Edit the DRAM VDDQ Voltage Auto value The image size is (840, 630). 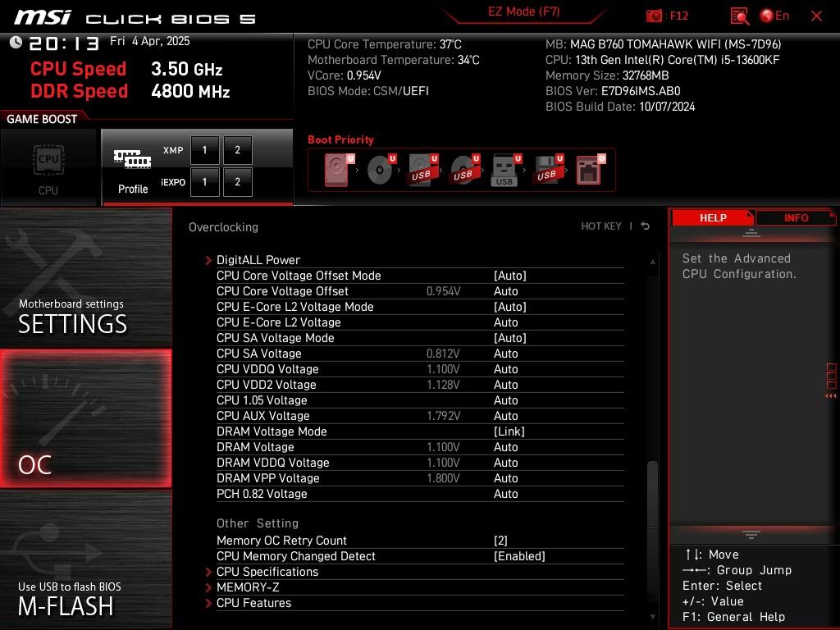click(x=505, y=463)
